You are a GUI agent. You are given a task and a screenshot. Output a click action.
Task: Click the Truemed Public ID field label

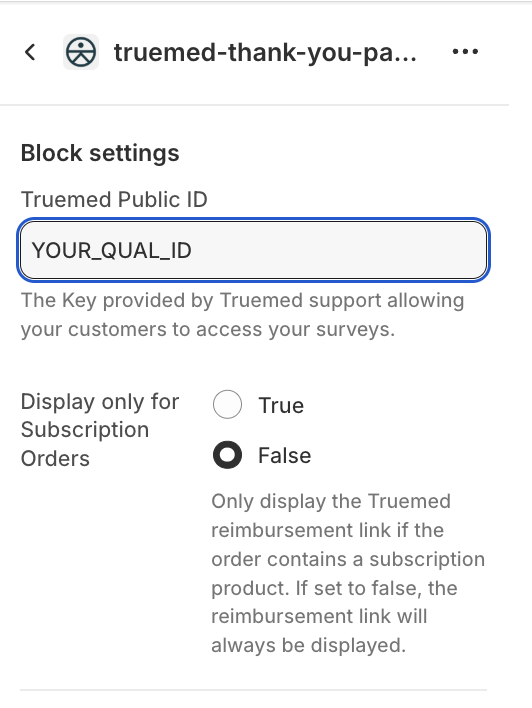[114, 200]
